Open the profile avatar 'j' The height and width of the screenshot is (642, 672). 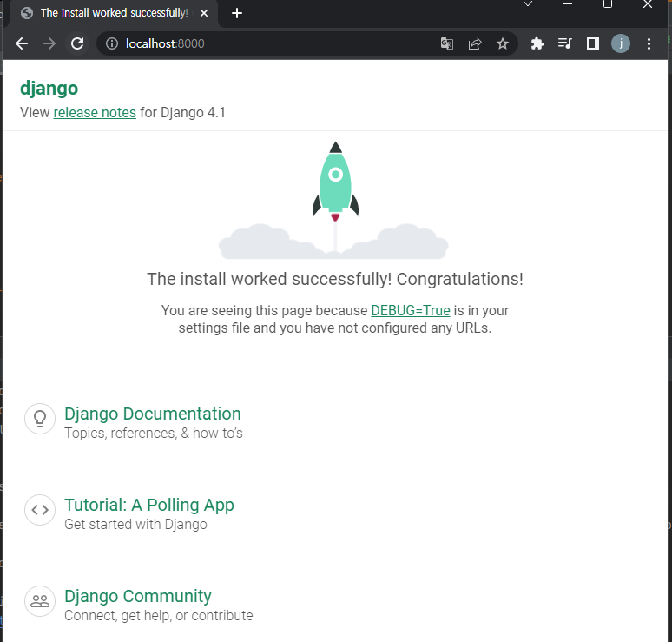pyautogui.click(x=620, y=43)
